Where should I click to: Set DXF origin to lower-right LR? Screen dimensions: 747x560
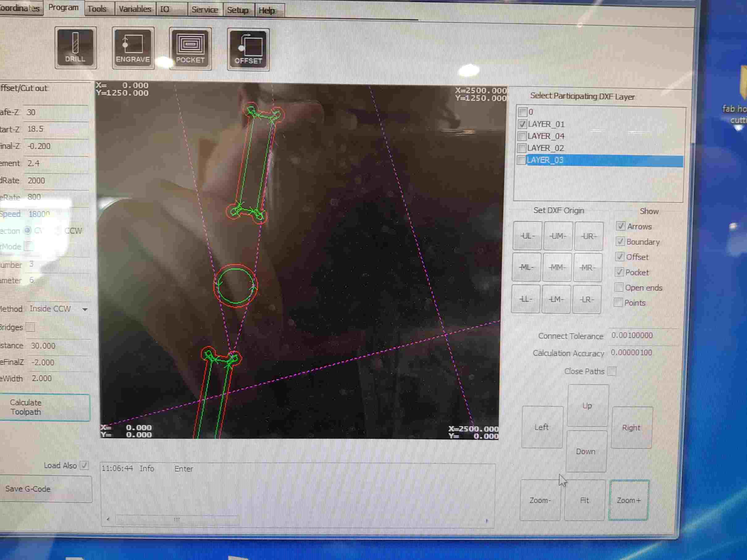(x=587, y=299)
